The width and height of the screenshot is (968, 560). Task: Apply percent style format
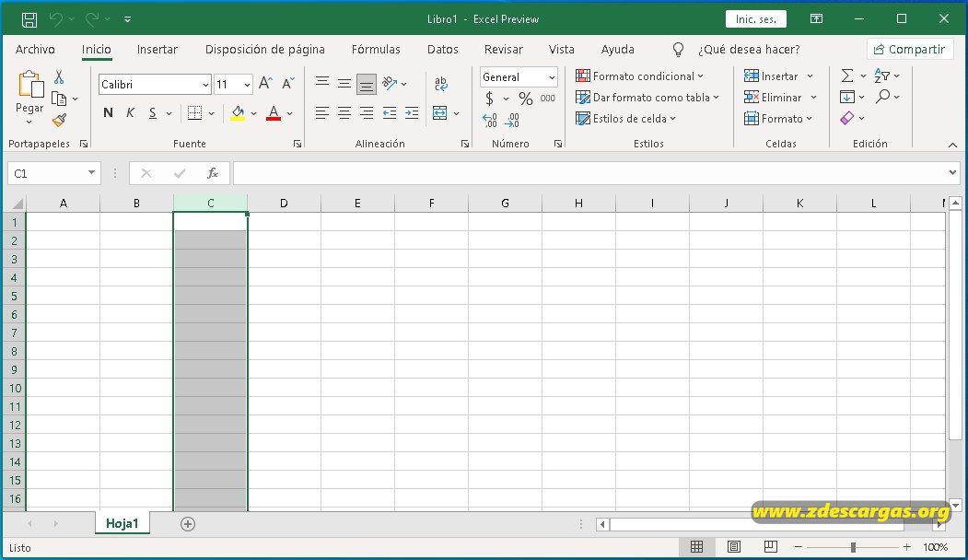click(x=525, y=99)
